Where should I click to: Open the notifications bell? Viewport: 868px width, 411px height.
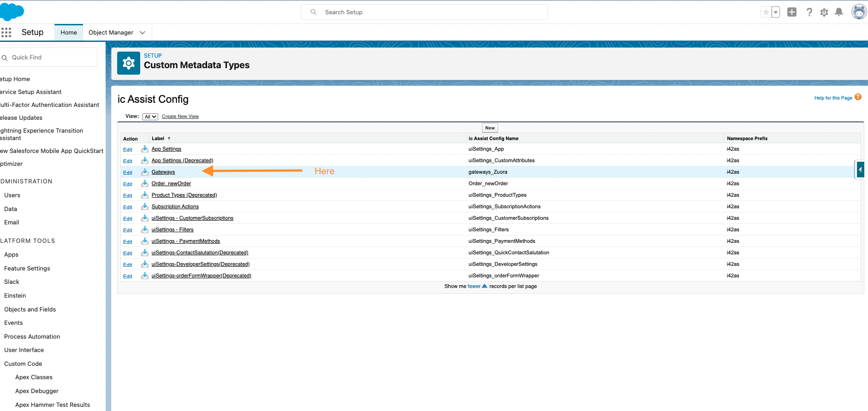(839, 12)
